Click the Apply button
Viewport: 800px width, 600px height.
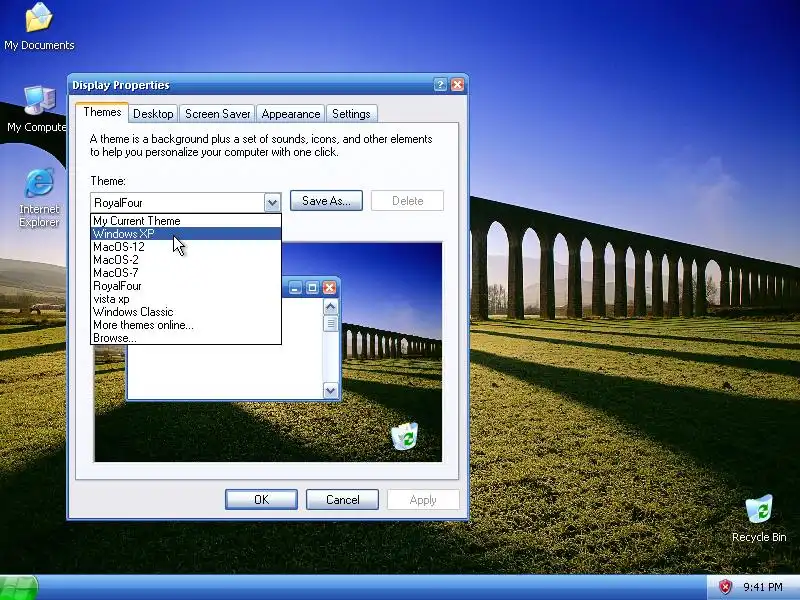tap(423, 499)
